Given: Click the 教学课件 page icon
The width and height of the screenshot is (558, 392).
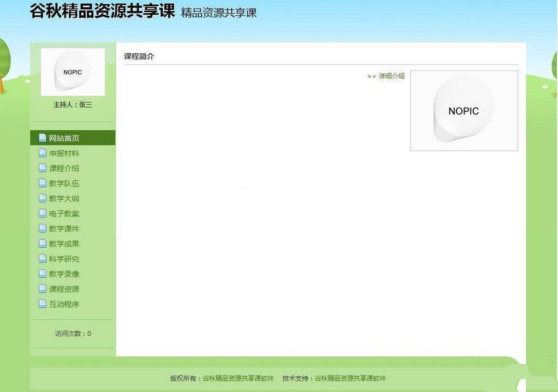Looking at the screenshot, I should (x=43, y=228).
